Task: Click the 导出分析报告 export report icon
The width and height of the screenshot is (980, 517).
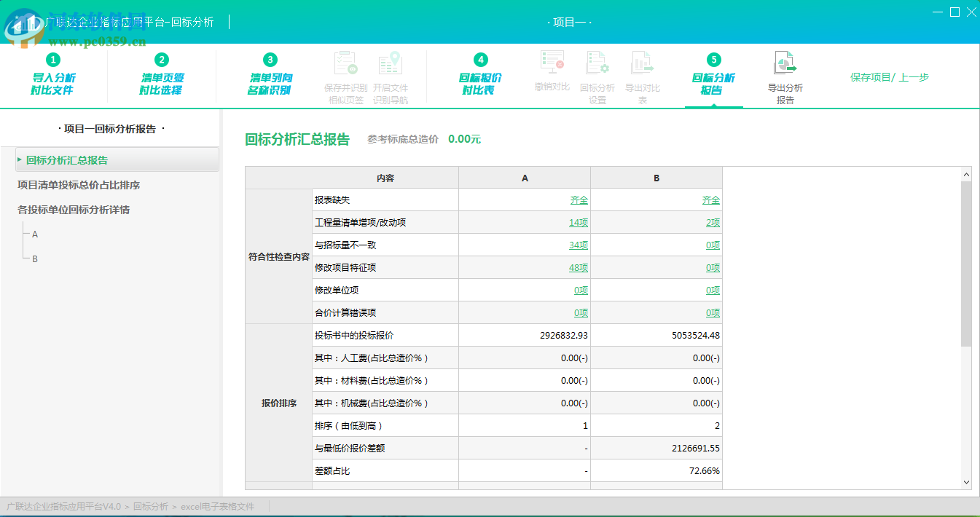Action: pos(785,73)
